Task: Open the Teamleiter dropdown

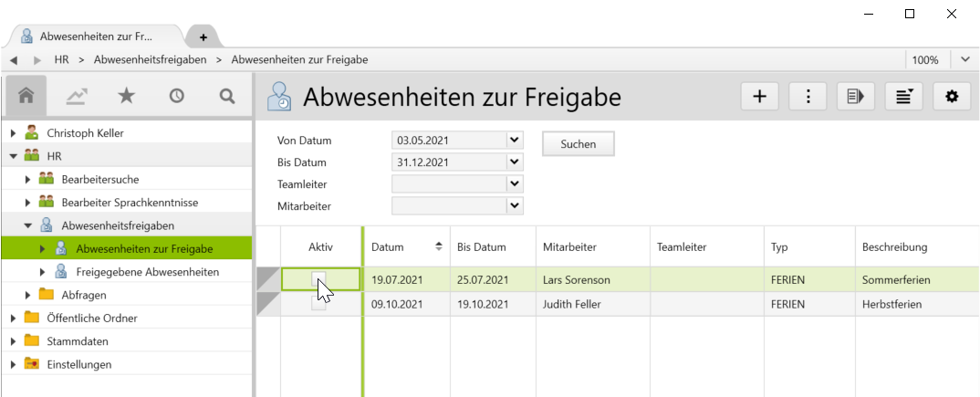Action: (515, 184)
